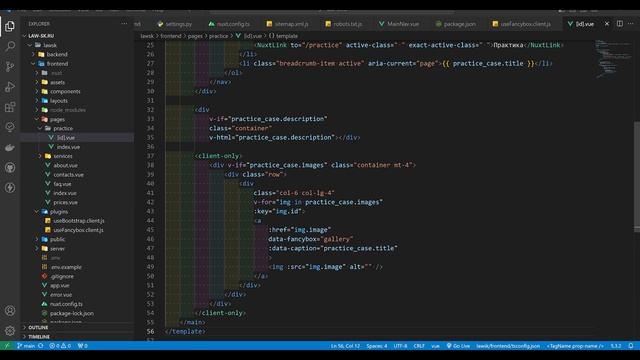Image resolution: width=640 pixels, height=360 pixels.
Task: Collapse the LAW-SK.RU workspace root
Action: 78,36
